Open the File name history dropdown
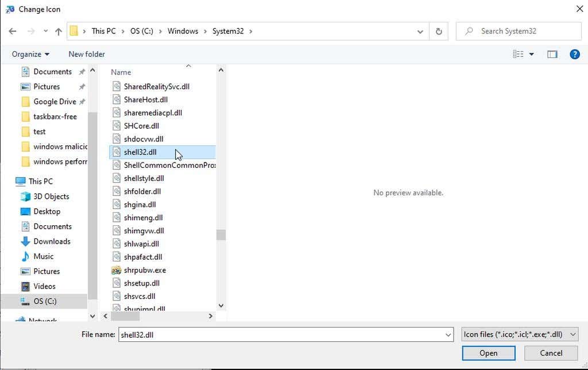The width and height of the screenshot is (588, 370). coord(448,335)
